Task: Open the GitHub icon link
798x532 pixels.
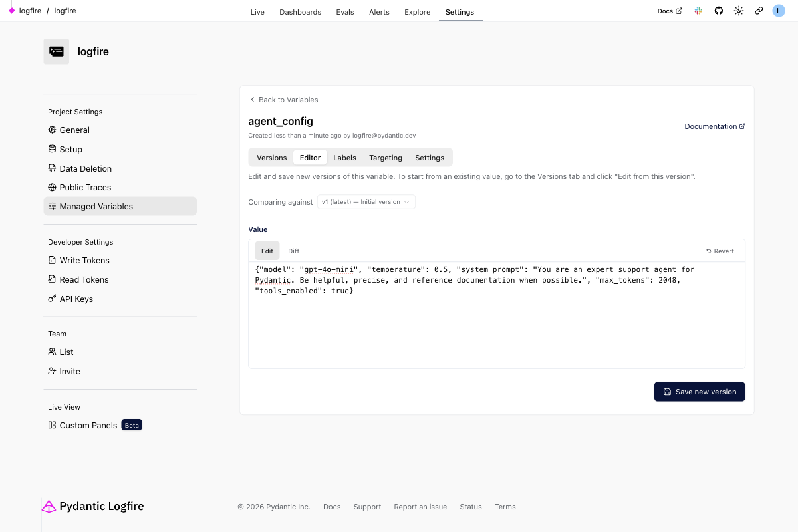Action: (718, 11)
